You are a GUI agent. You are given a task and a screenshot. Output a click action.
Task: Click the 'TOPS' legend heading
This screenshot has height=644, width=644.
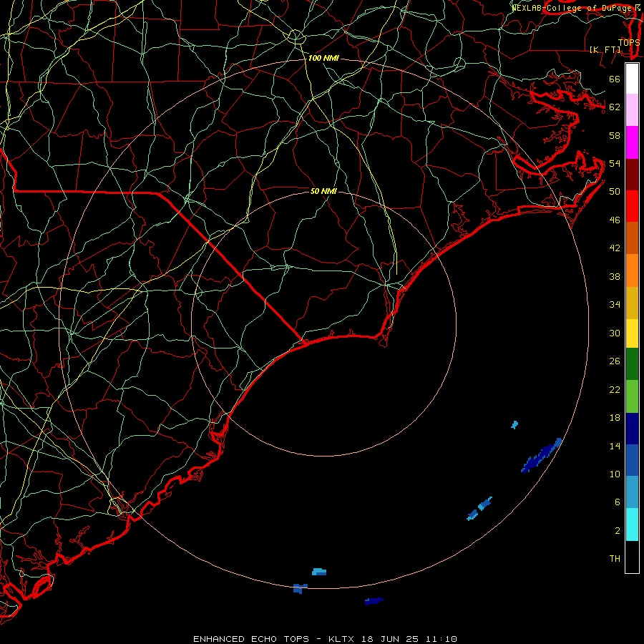tap(629, 42)
